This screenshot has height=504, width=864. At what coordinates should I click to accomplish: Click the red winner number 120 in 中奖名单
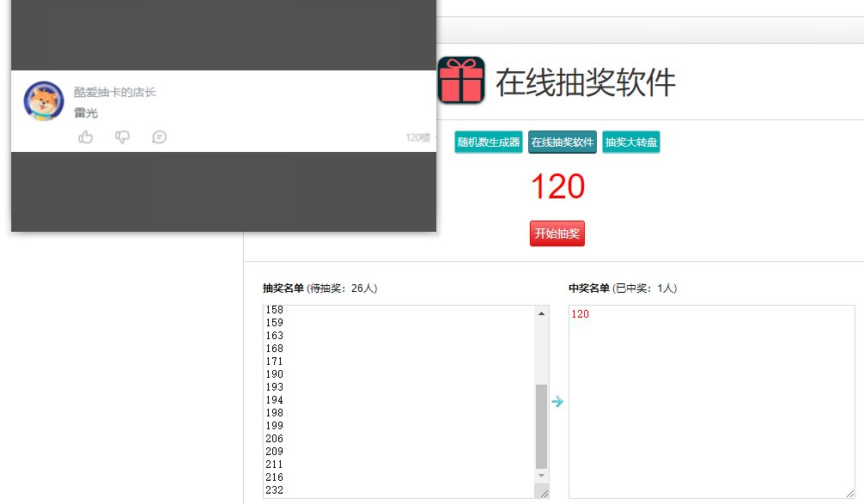[x=580, y=314]
